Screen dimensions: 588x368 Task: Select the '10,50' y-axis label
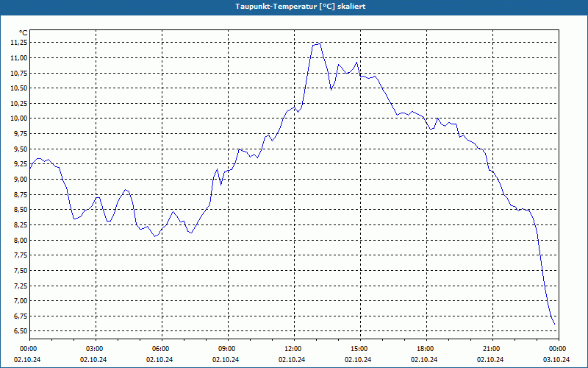(18, 88)
